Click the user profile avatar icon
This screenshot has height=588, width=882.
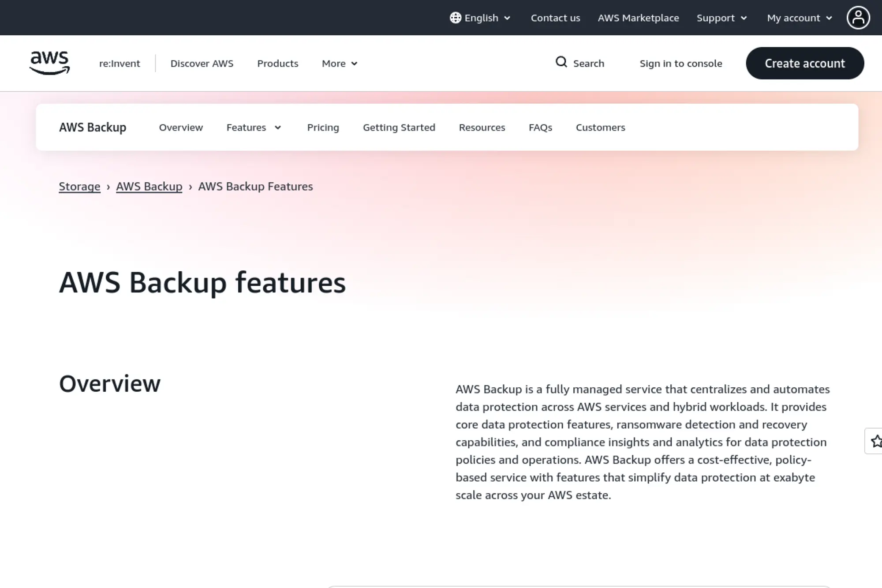coord(858,18)
